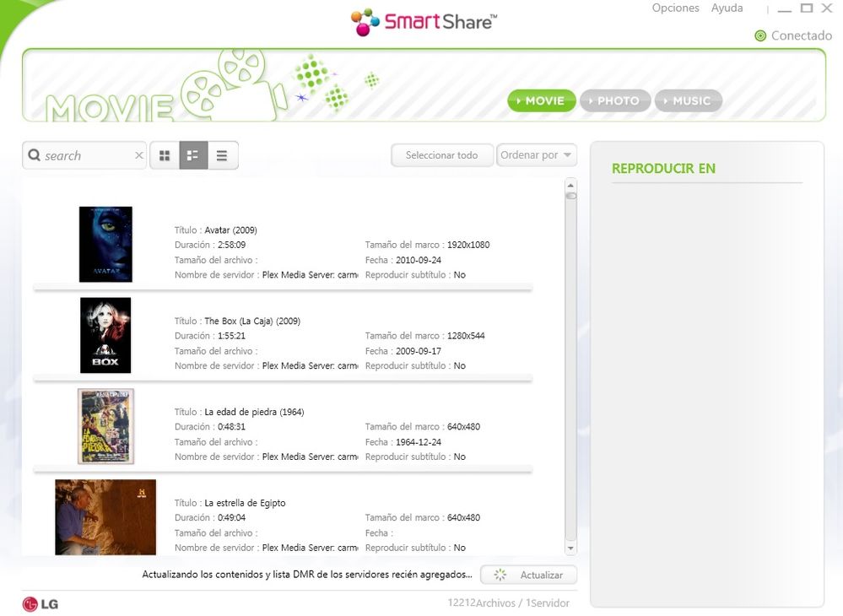843x616 pixels.
Task: Click the REPRODUCIR EN heading
Action: [x=663, y=168]
